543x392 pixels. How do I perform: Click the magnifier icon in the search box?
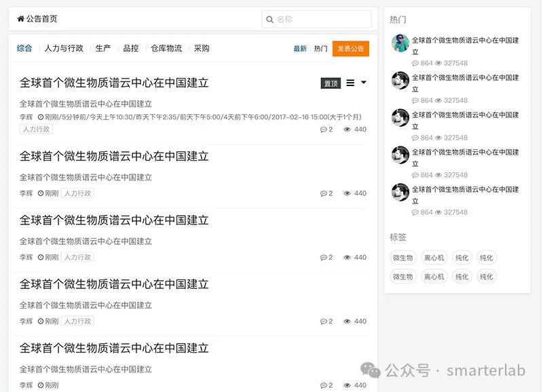coord(269,20)
